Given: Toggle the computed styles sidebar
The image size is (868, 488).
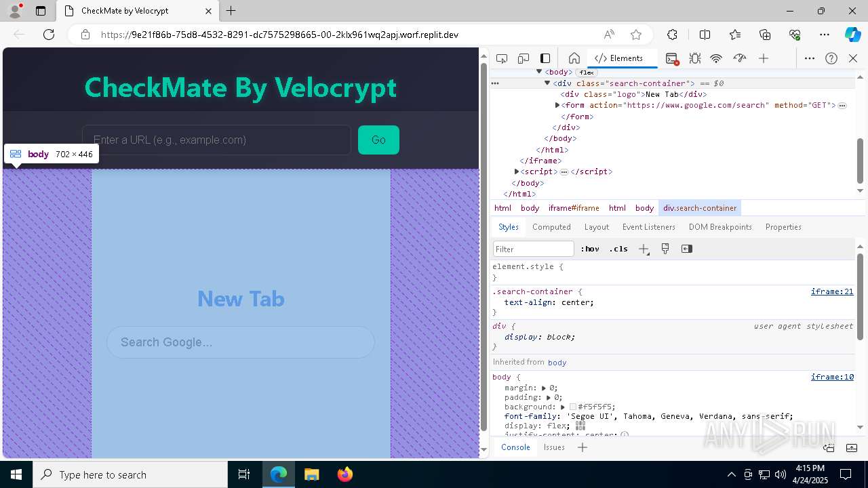Looking at the screenshot, I should pos(687,249).
